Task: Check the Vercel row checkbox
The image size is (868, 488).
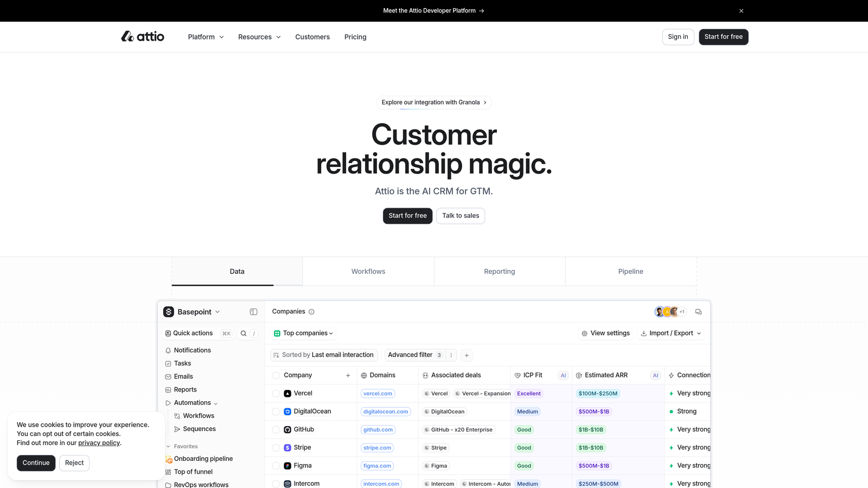Action: pos(275,393)
